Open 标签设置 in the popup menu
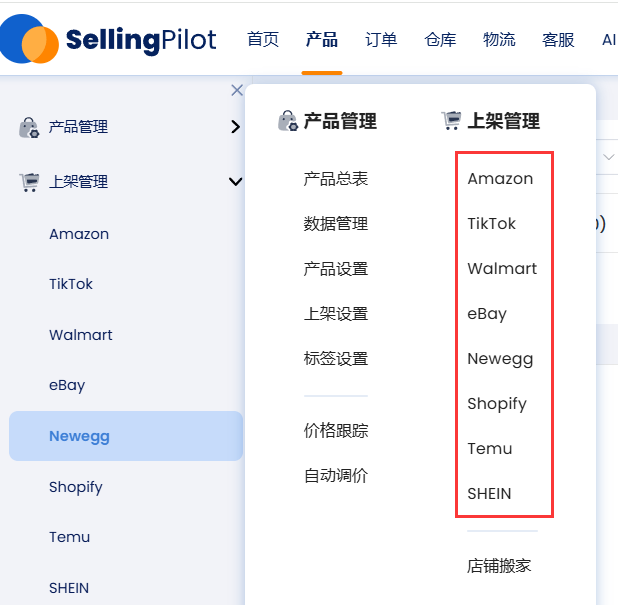 [336, 359]
